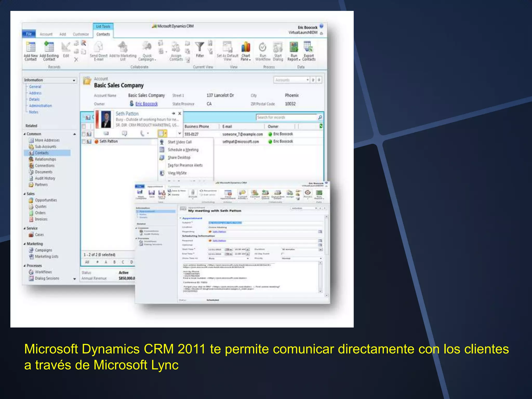Click the Assign Contacts icon

pos(176,47)
